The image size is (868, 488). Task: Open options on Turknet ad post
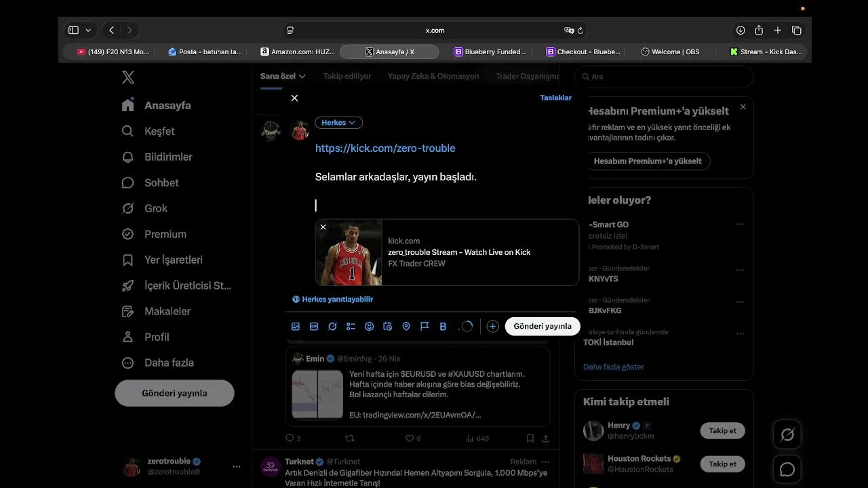pos(545,462)
